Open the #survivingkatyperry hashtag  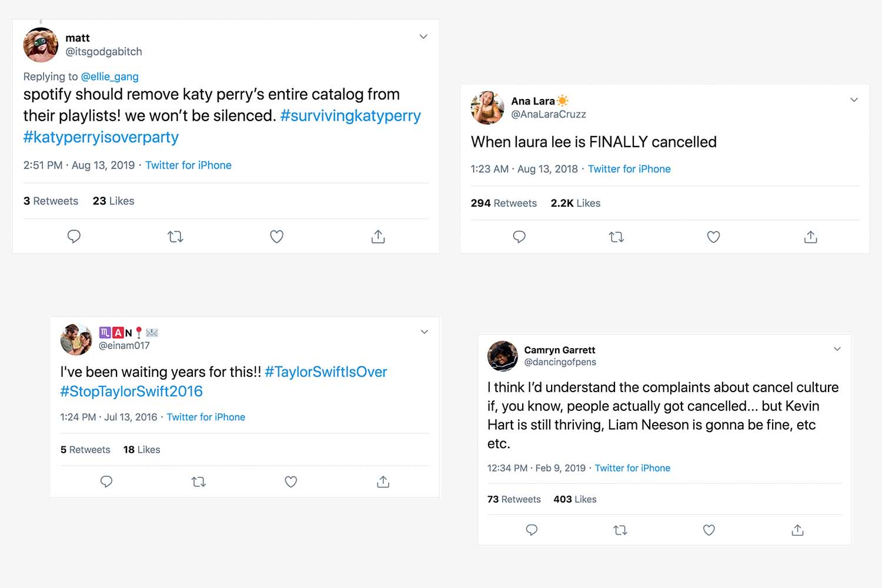[350, 116]
